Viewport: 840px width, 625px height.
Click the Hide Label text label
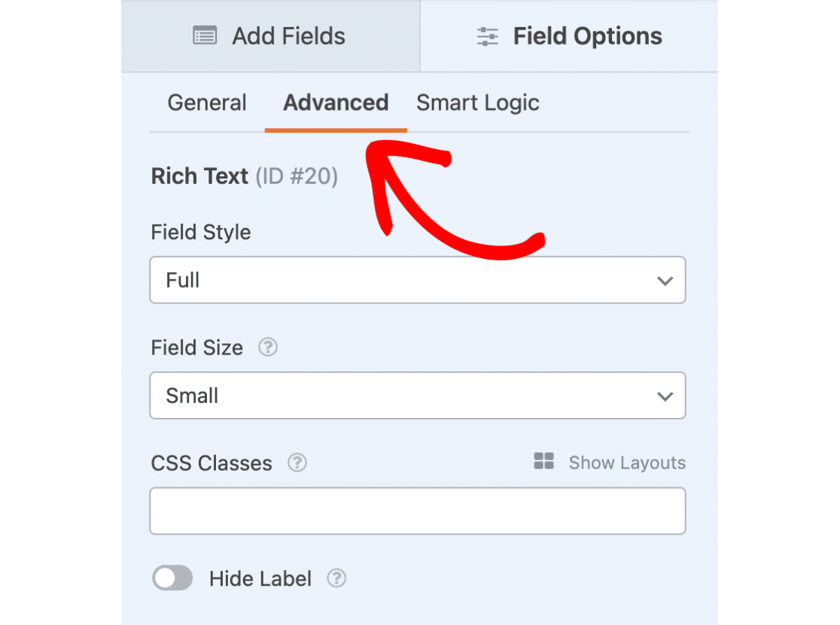pyautogui.click(x=260, y=578)
